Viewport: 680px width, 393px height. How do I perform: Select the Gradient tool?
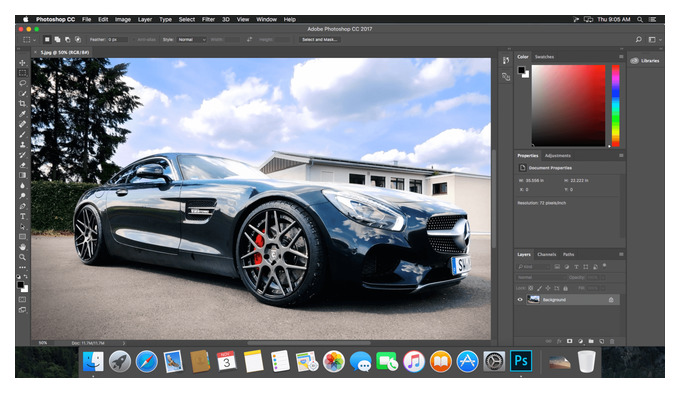(x=23, y=175)
